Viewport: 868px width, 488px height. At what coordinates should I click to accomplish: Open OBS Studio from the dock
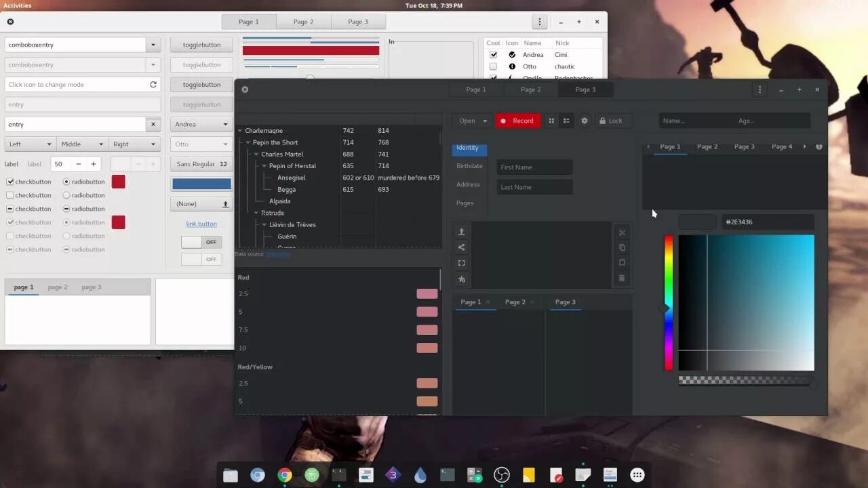click(x=502, y=475)
